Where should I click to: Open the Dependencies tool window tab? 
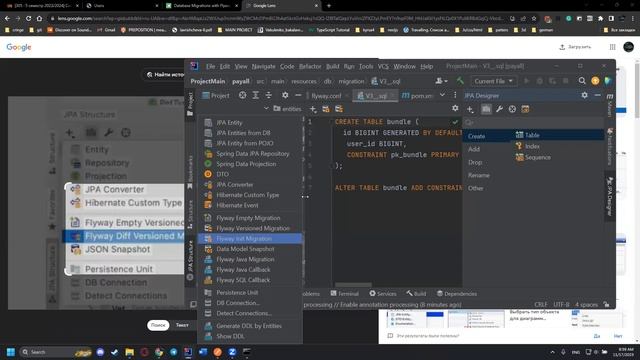pyautogui.click(x=457, y=293)
